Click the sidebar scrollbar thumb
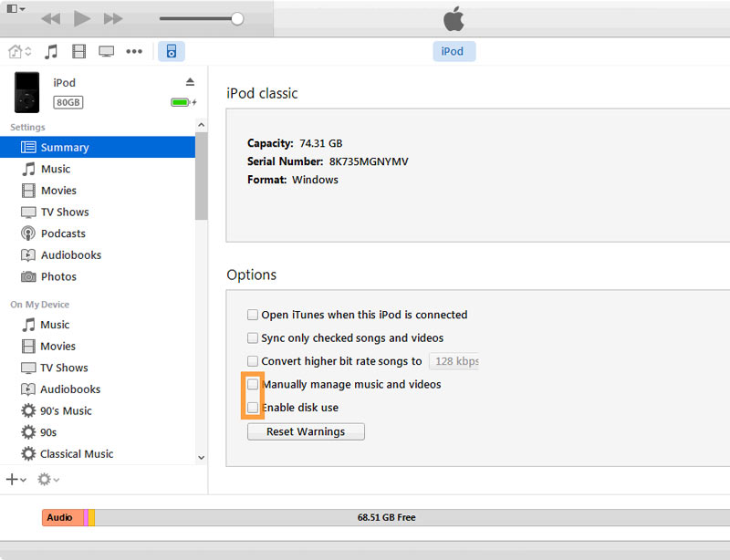This screenshot has height=560, width=730. 201,175
